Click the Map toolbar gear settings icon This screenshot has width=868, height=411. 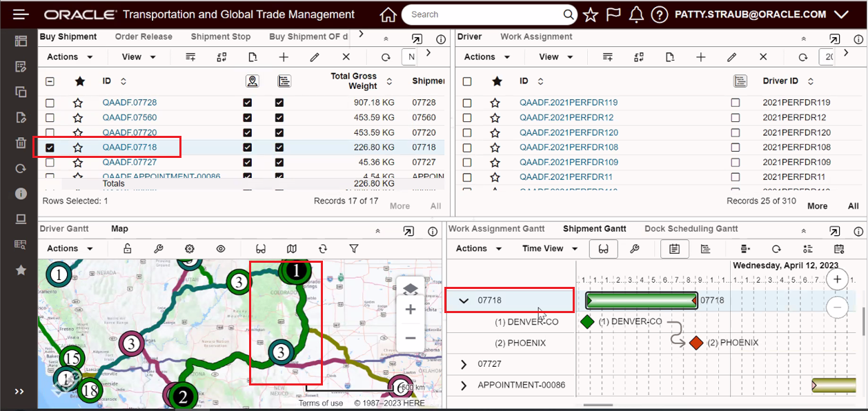tap(190, 248)
